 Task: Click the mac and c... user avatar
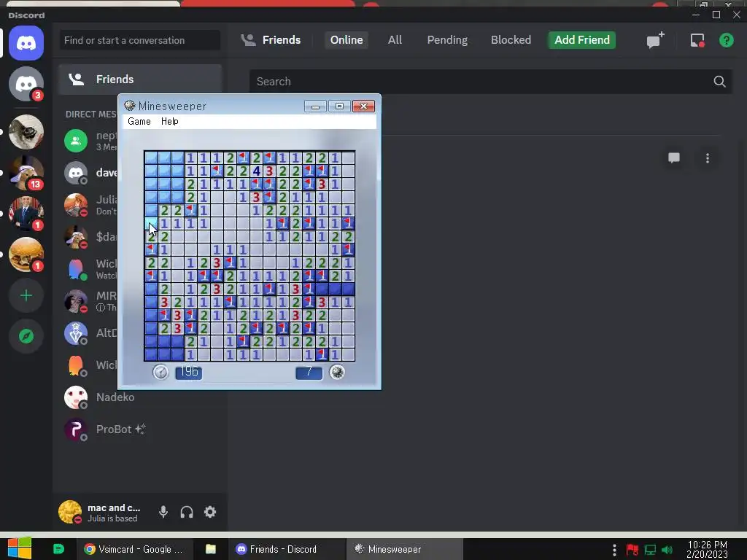[70, 512]
